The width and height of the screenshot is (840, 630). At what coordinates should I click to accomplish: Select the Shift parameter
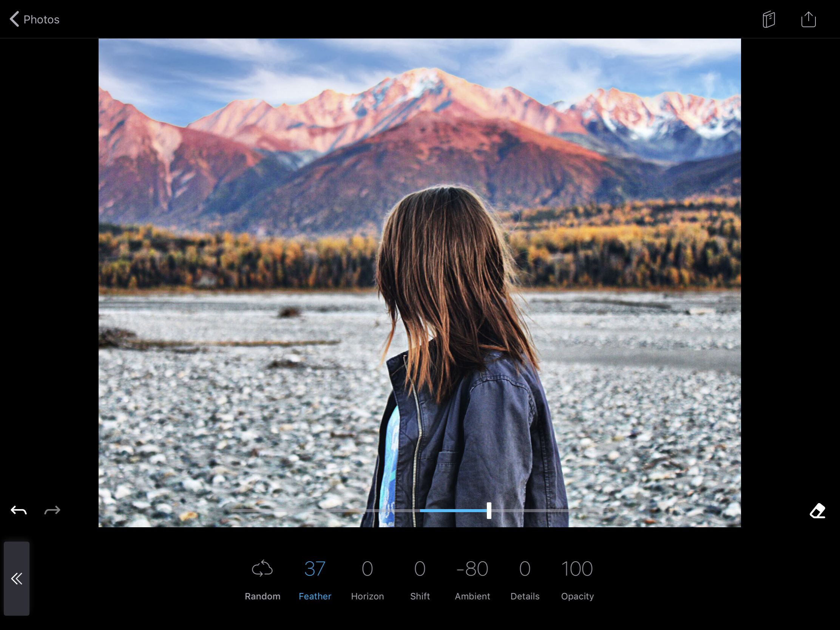click(420, 596)
